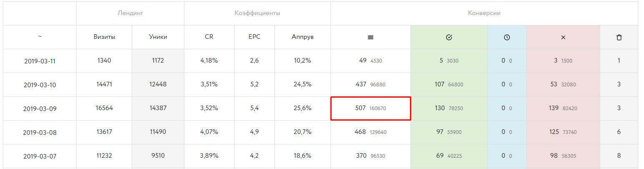Select the Конверсии group header

(484, 13)
